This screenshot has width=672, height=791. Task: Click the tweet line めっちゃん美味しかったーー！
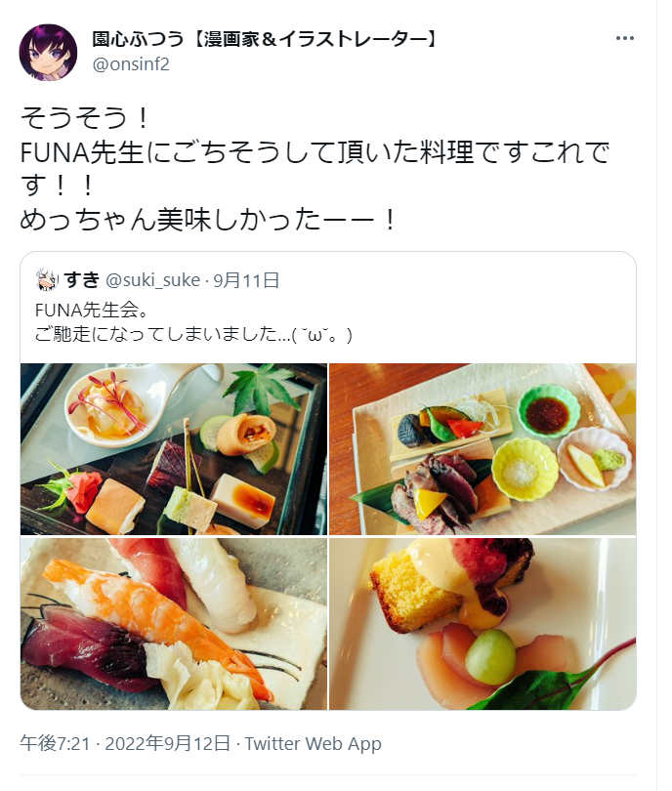point(208,220)
